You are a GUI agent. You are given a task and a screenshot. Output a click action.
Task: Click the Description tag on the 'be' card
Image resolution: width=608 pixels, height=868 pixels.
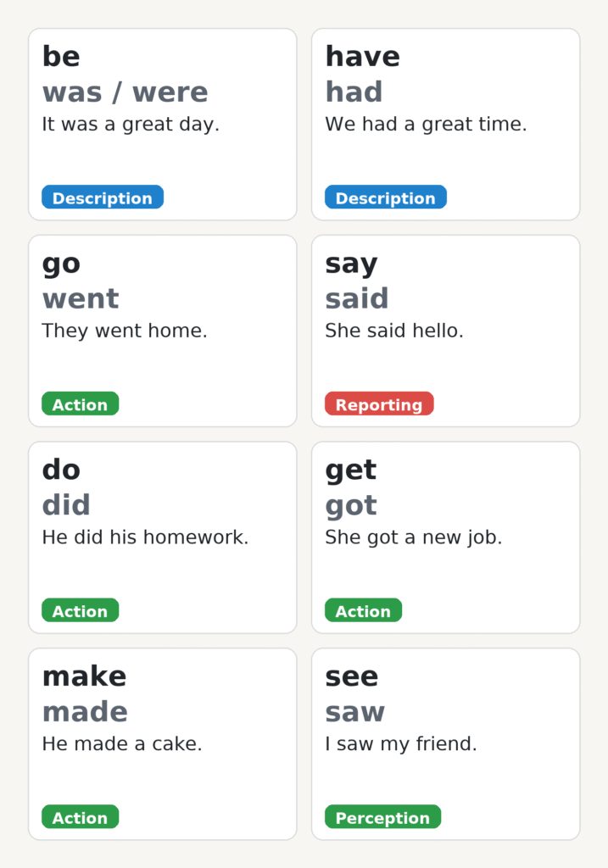(x=102, y=198)
